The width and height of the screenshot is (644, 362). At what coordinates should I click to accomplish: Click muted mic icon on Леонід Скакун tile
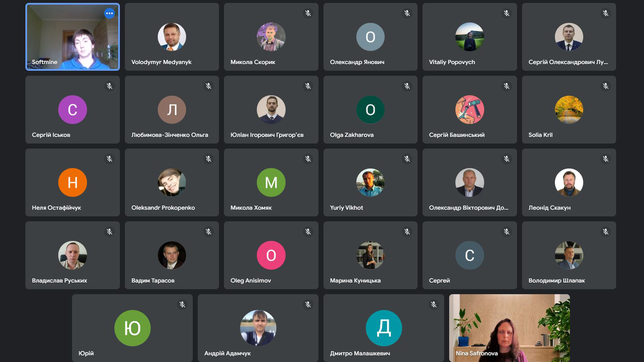(606, 159)
